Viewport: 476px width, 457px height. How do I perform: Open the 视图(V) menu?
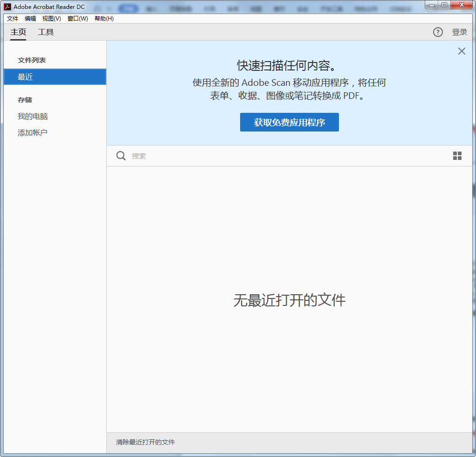[x=51, y=19]
